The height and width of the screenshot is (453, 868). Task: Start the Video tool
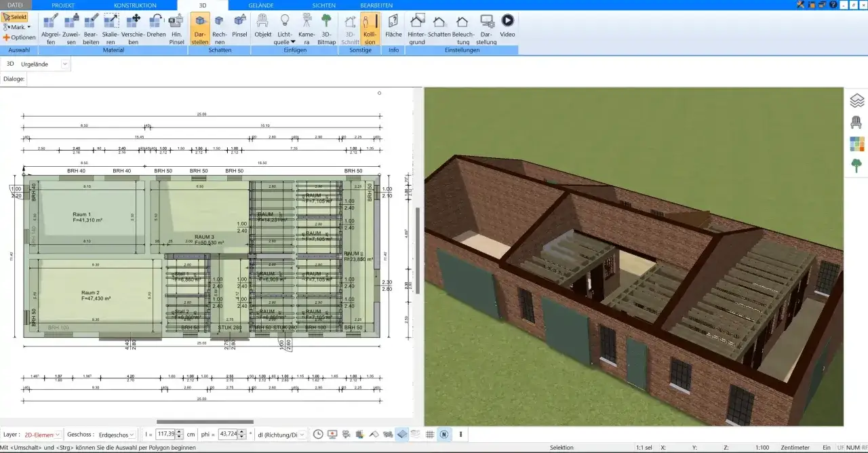508,24
